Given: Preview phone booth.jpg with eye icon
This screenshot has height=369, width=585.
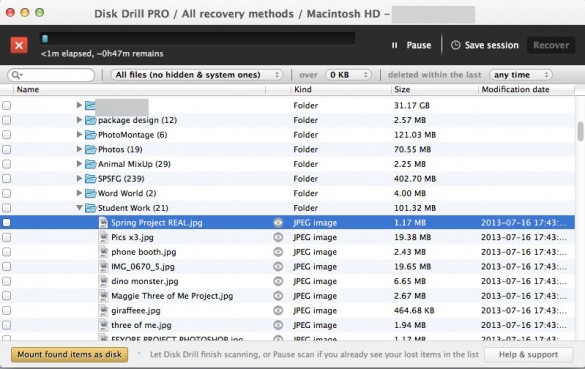Looking at the screenshot, I should [x=278, y=252].
